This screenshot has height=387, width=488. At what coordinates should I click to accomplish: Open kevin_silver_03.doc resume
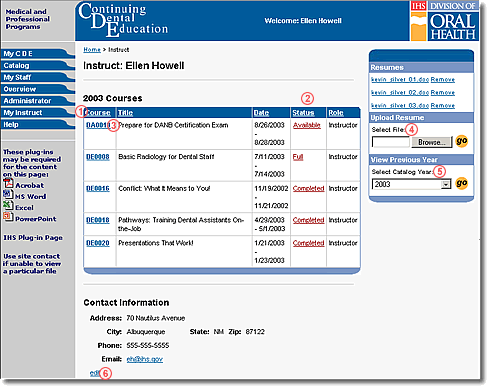coord(400,106)
